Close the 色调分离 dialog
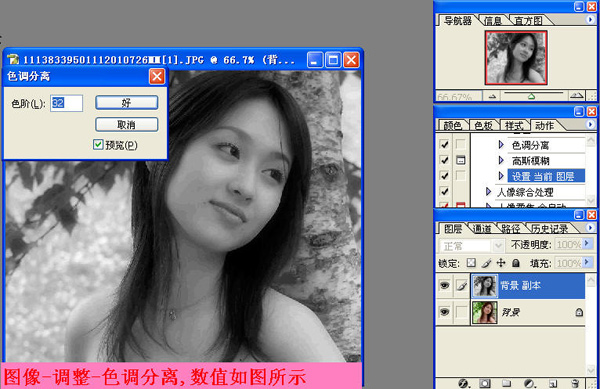This screenshot has width=600, height=389. 157,76
